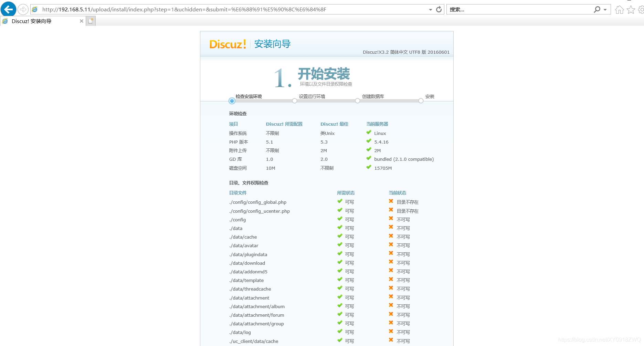Screen dimensions: 644x346
Task: Click the 环境检查 section heading
Action: (238, 114)
